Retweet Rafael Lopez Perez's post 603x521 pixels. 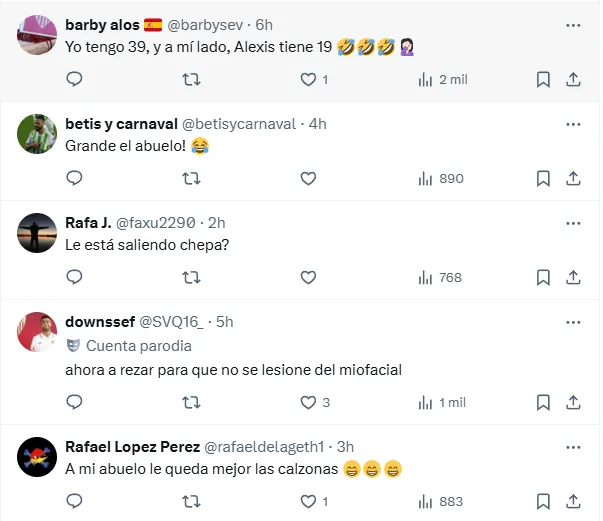pos(191,502)
